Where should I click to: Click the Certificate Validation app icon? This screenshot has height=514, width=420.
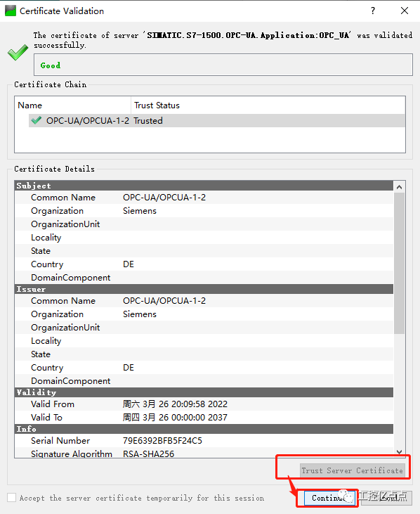(x=11, y=11)
